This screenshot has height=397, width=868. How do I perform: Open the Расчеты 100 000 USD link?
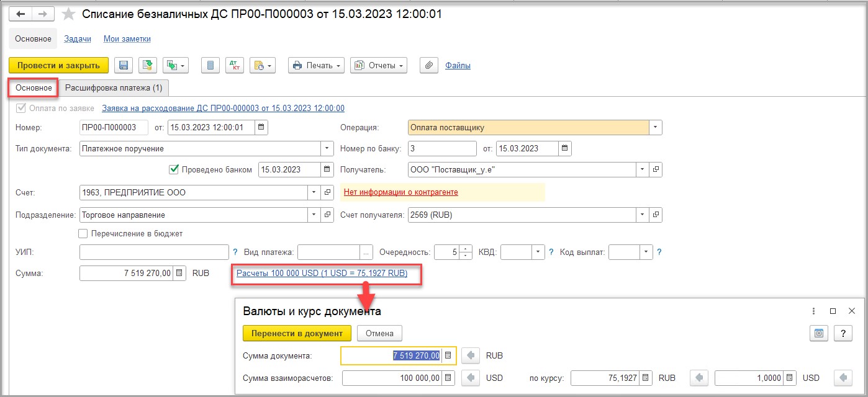pos(322,273)
